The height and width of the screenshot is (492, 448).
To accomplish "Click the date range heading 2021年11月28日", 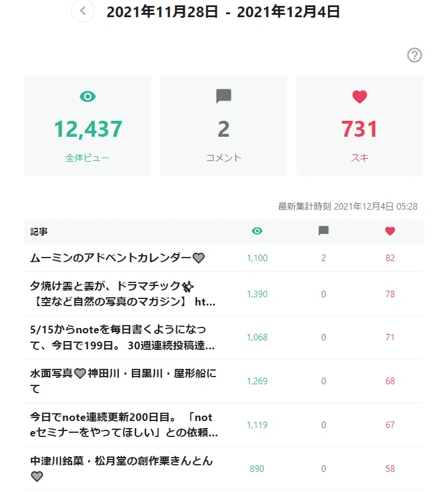I will pyautogui.click(x=162, y=12).
